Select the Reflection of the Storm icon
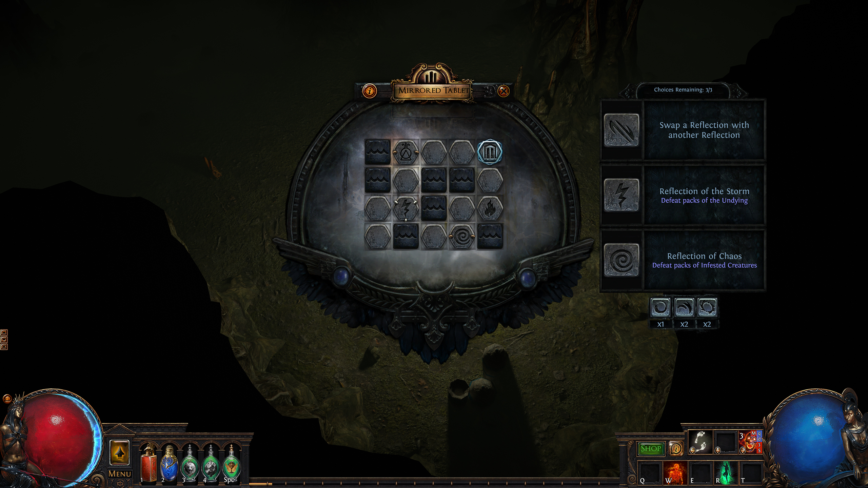868x488 pixels. [620, 195]
